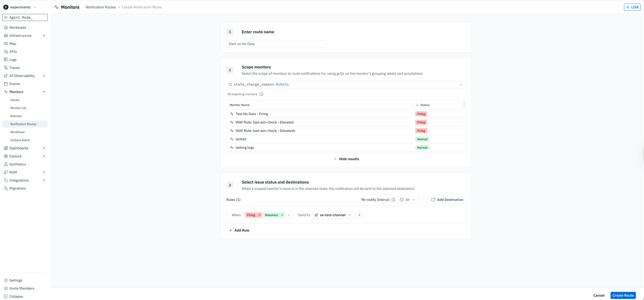This screenshot has width=644, height=300.
Task: Go to Notification Routes breadcrumb link
Action: point(101,7)
